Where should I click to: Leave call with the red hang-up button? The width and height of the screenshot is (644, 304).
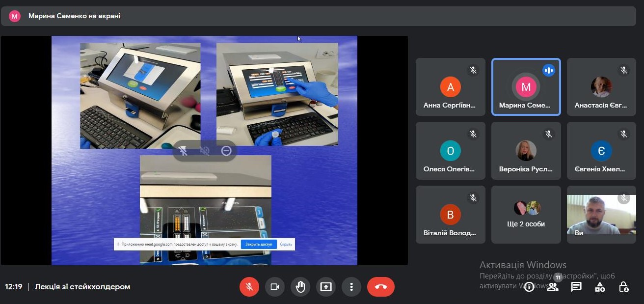381,287
